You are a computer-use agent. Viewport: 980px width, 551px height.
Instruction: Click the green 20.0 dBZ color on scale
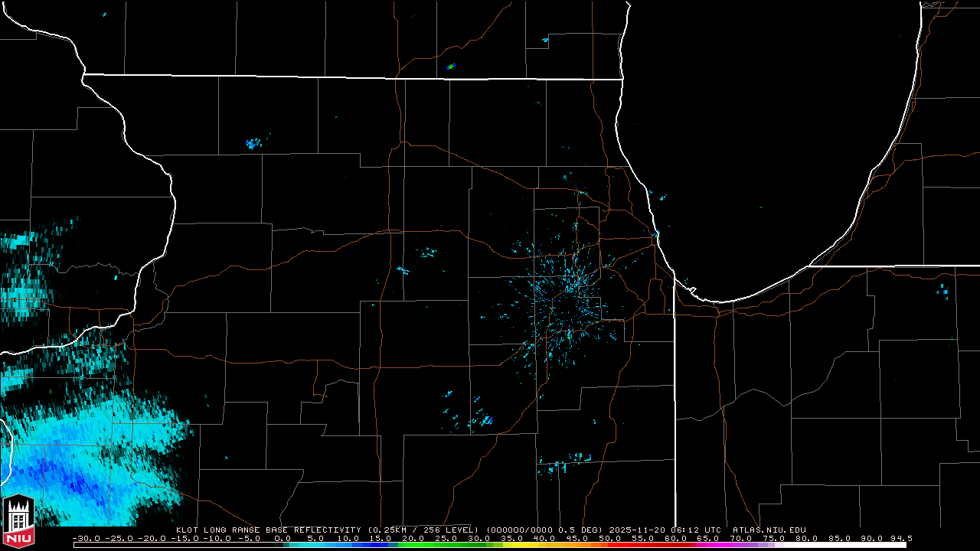[413, 545]
